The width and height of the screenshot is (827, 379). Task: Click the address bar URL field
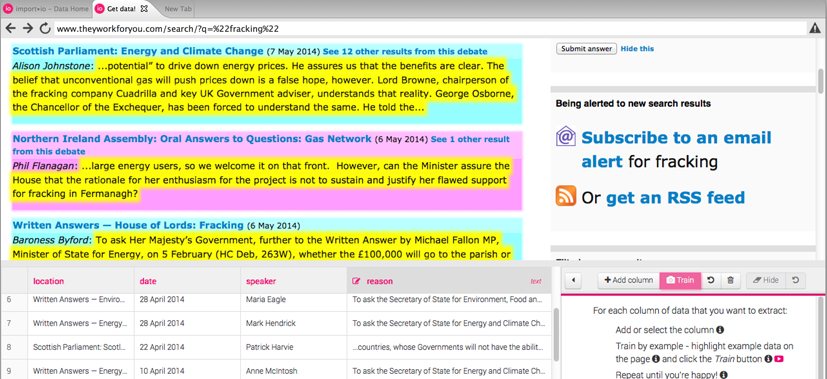(430, 28)
